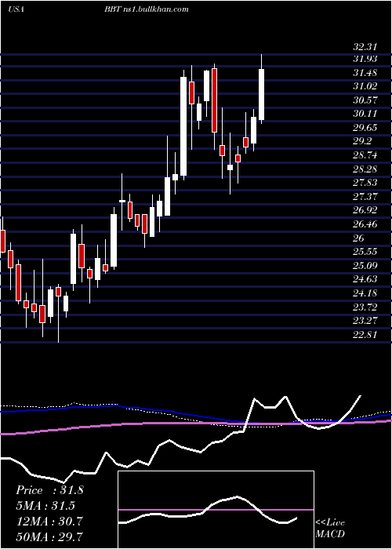Click the '50MA : 29.7' readout
The height and width of the screenshot is (549, 392).
coord(49,536)
